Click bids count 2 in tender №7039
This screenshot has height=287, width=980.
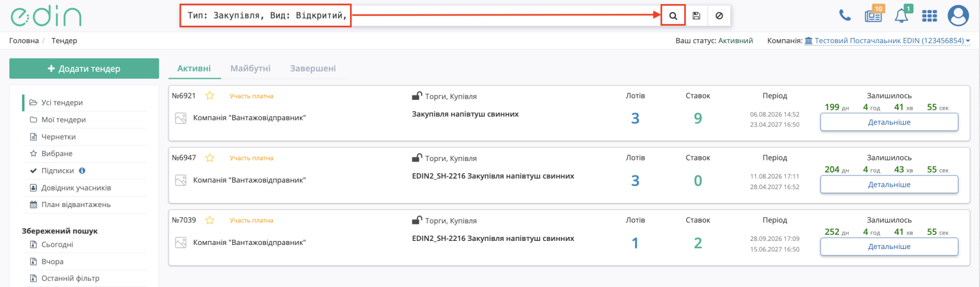click(x=698, y=243)
